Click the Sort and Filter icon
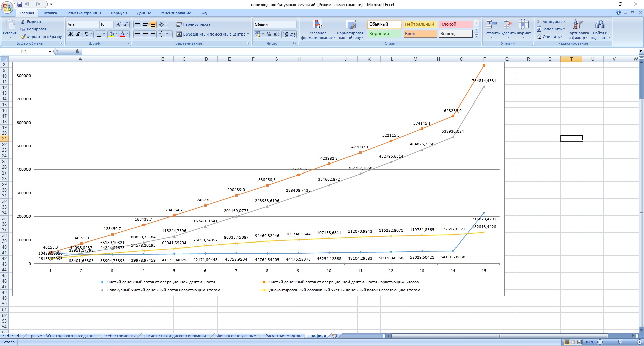 (x=578, y=25)
